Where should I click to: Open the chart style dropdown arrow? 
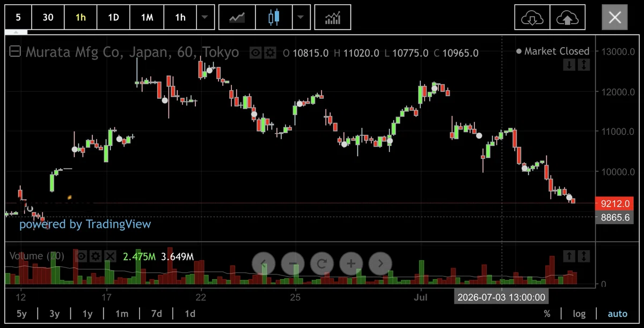pyautogui.click(x=301, y=17)
